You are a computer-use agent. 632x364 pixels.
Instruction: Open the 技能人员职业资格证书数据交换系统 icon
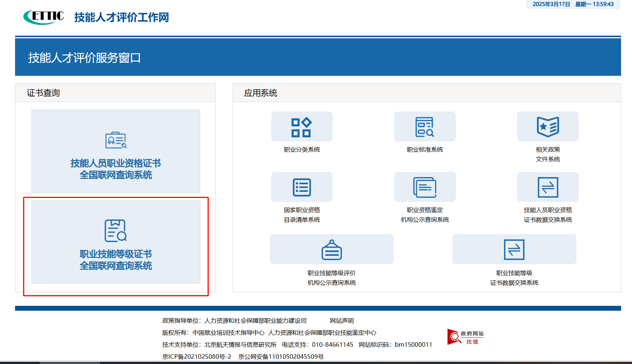547,187
